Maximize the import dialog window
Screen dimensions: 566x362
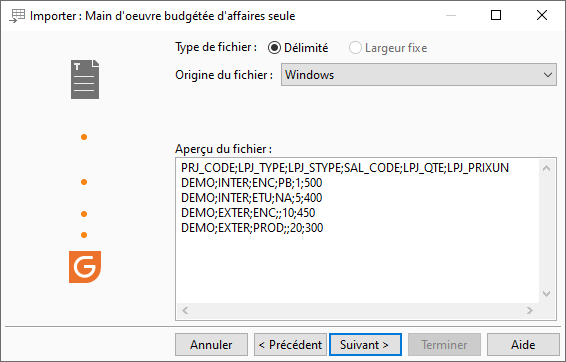click(496, 15)
